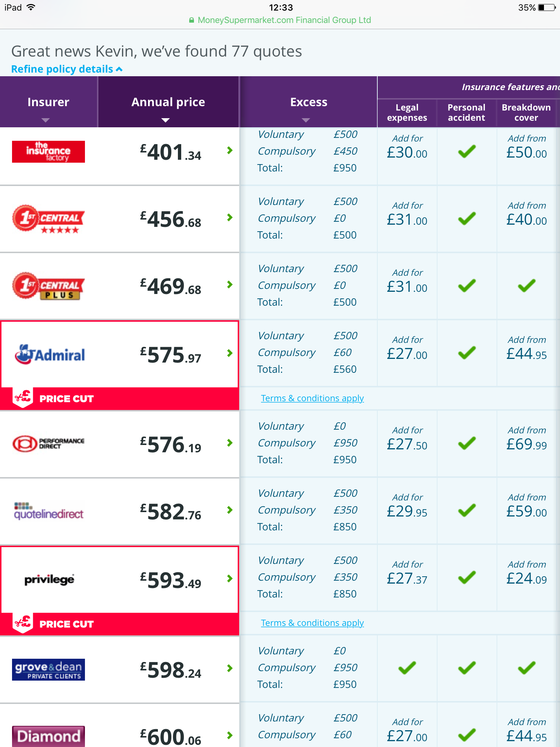This screenshot has width=560, height=747.
Task: Tap the quotelinedirect logo
Action: point(48,511)
